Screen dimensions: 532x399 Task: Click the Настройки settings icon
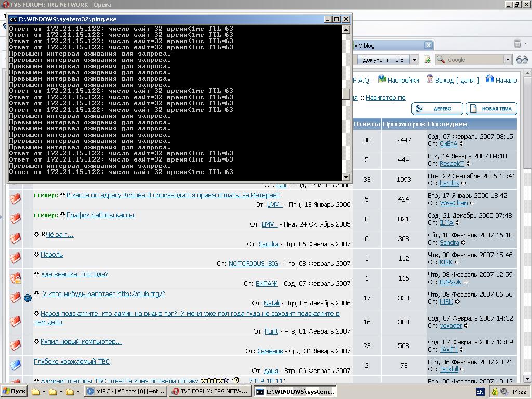382,79
